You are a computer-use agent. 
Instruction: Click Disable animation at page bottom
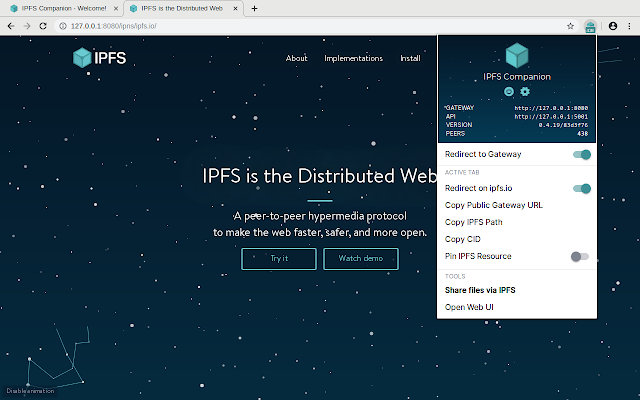[x=30, y=391]
